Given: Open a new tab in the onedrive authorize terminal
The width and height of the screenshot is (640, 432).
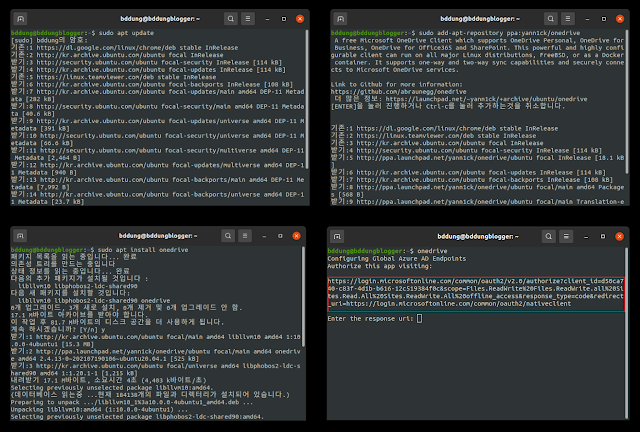Looking at the screenshot, I should pos(337,236).
